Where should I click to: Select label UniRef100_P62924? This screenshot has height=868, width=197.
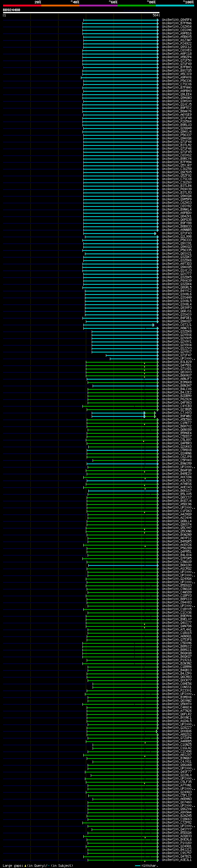177,399
